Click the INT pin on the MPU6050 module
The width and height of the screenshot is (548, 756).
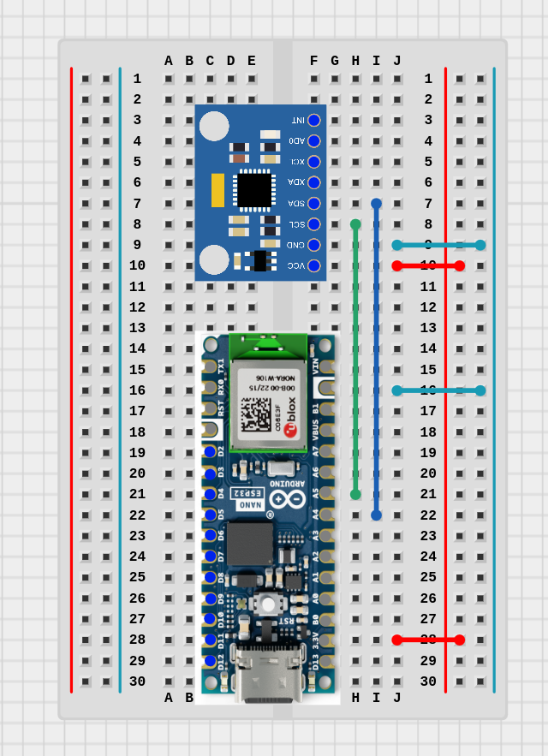314,120
